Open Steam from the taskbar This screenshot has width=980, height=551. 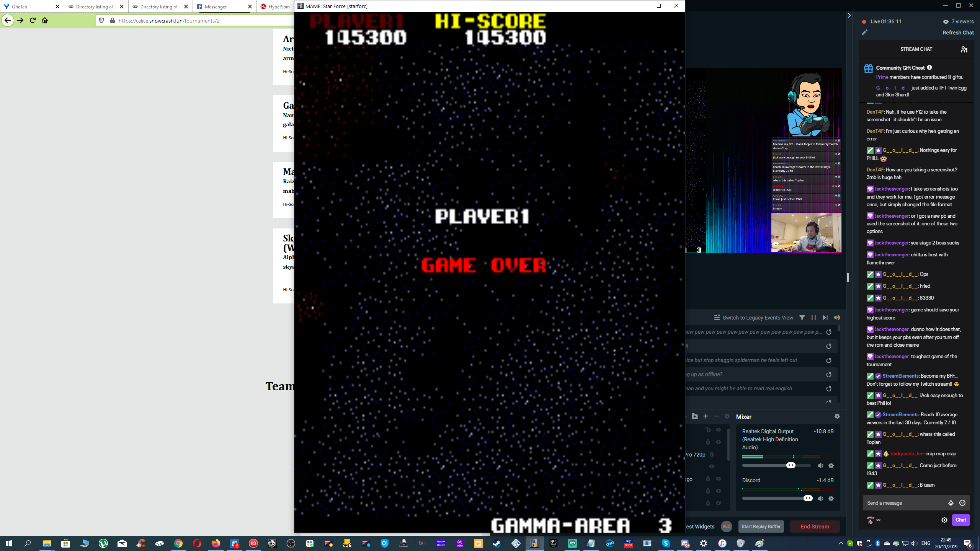[x=497, y=543]
